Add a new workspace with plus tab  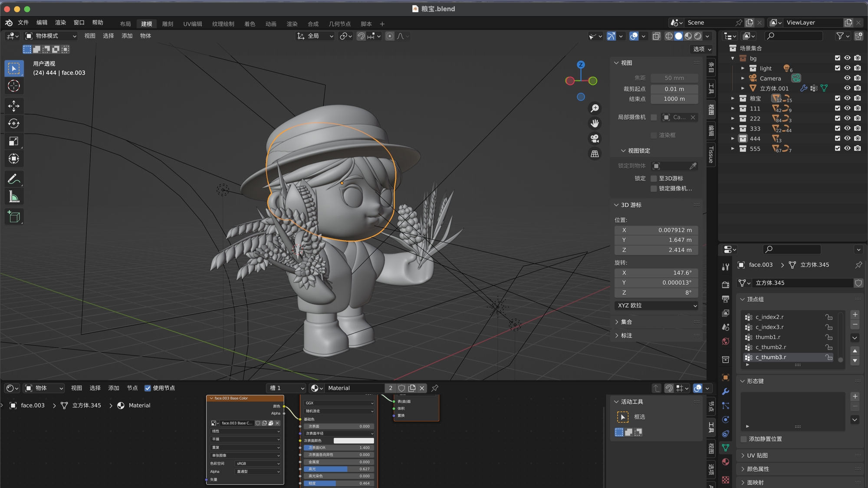[382, 24]
